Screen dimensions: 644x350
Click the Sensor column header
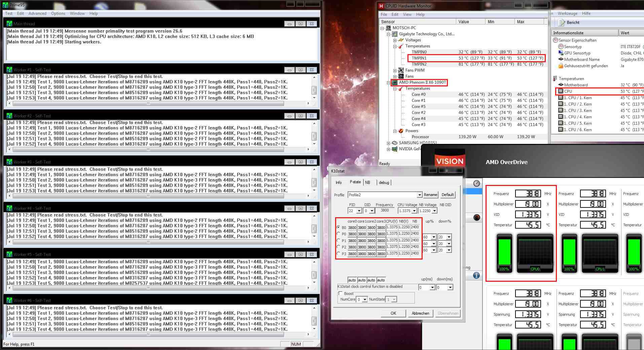pyautogui.click(x=418, y=22)
